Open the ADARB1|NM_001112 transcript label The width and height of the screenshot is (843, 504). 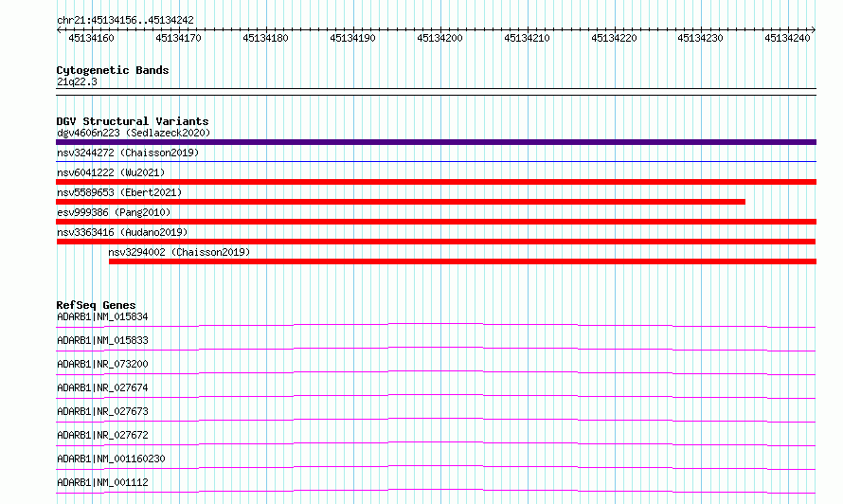(x=102, y=482)
